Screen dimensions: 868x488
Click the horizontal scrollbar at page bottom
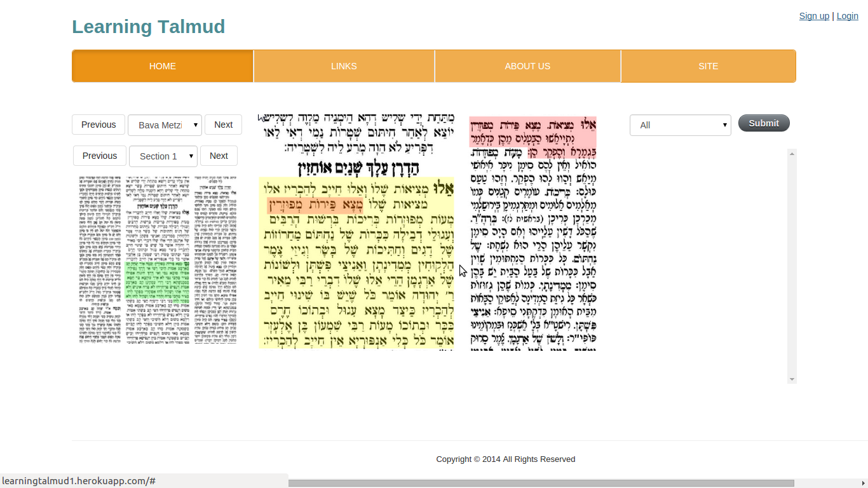pyautogui.click(x=541, y=483)
